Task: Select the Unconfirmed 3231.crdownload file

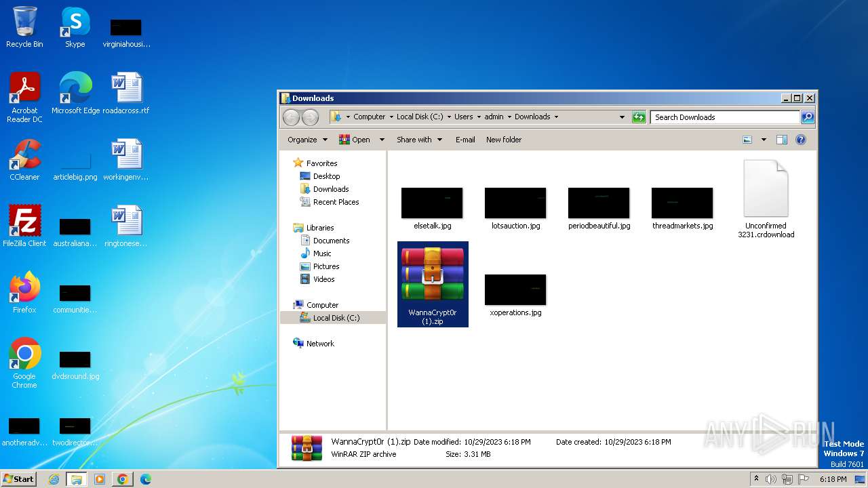Action: point(766,199)
